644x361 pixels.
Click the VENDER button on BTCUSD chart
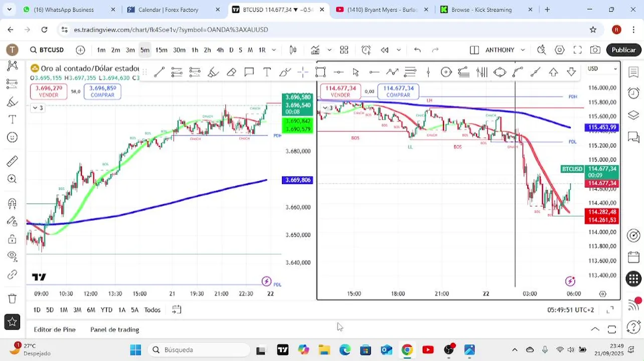click(341, 91)
